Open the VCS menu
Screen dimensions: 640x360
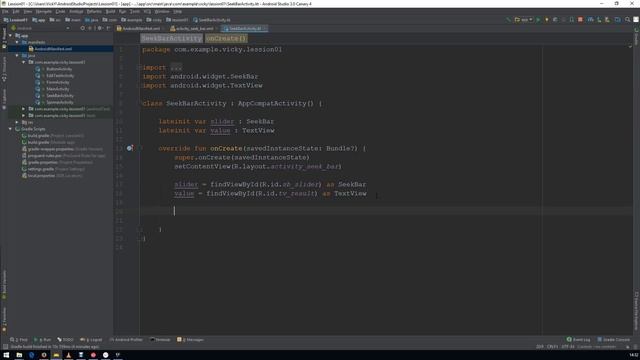pyautogui.click(x=147, y=11)
